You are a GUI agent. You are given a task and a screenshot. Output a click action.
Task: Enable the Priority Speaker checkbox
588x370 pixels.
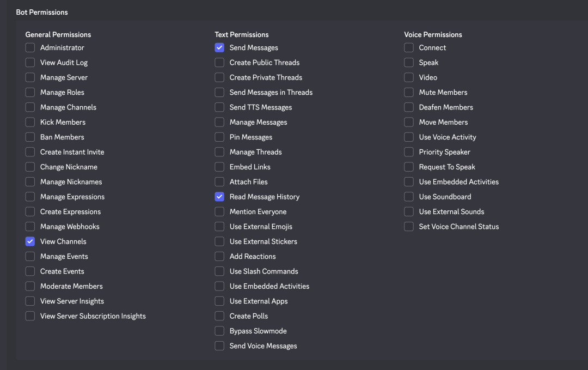click(409, 152)
